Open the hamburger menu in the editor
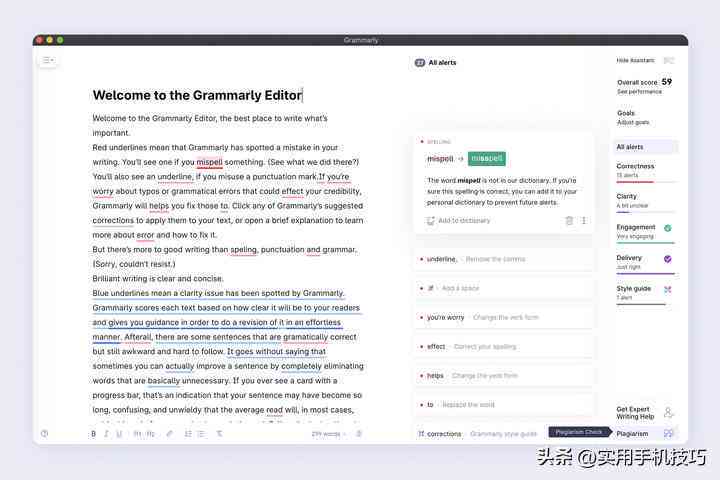The image size is (720, 480). pos(48,60)
